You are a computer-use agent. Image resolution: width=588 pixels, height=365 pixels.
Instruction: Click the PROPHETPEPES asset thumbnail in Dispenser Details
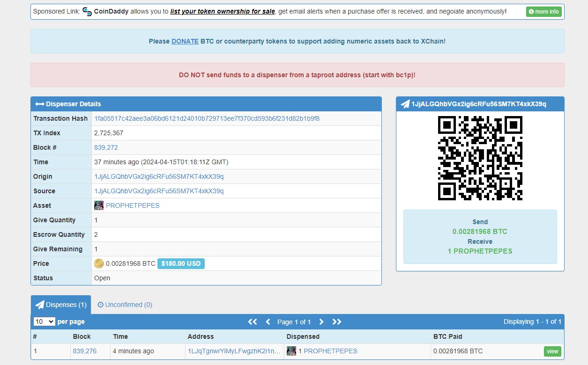[99, 205]
